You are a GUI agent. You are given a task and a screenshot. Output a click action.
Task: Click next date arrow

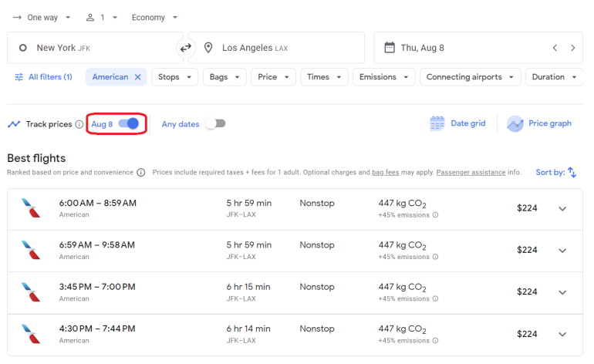[572, 48]
